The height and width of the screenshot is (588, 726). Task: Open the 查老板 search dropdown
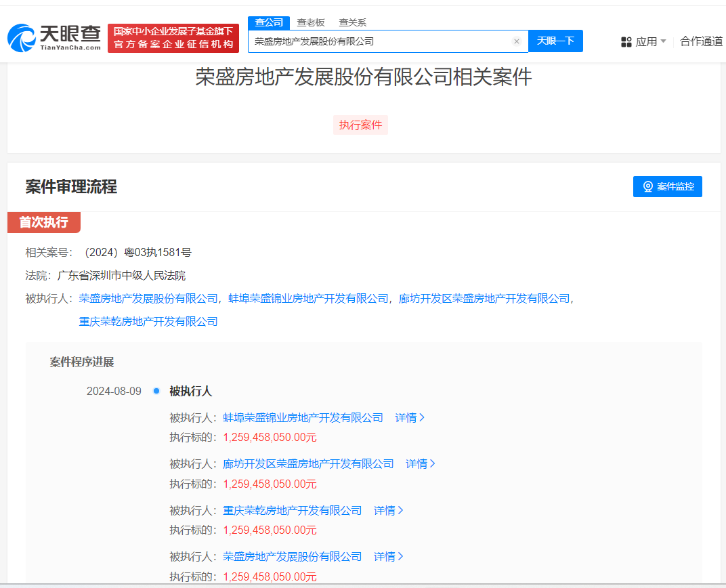pos(310,22)
